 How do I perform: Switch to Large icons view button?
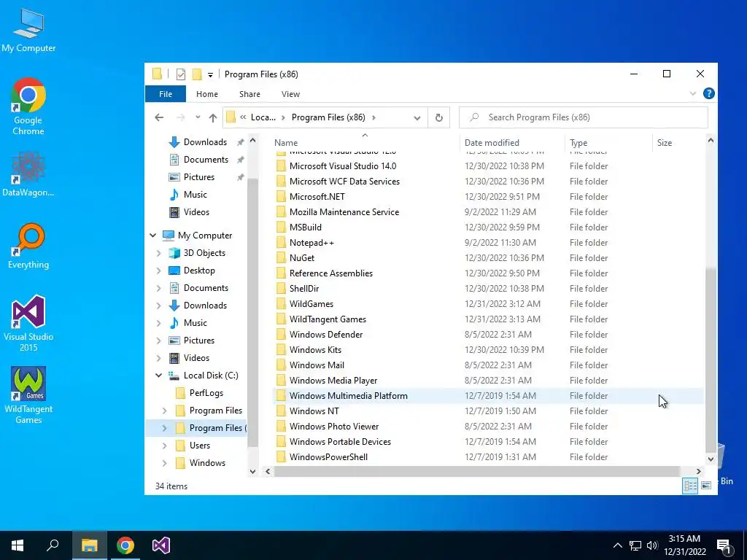(x=706, y=486)
